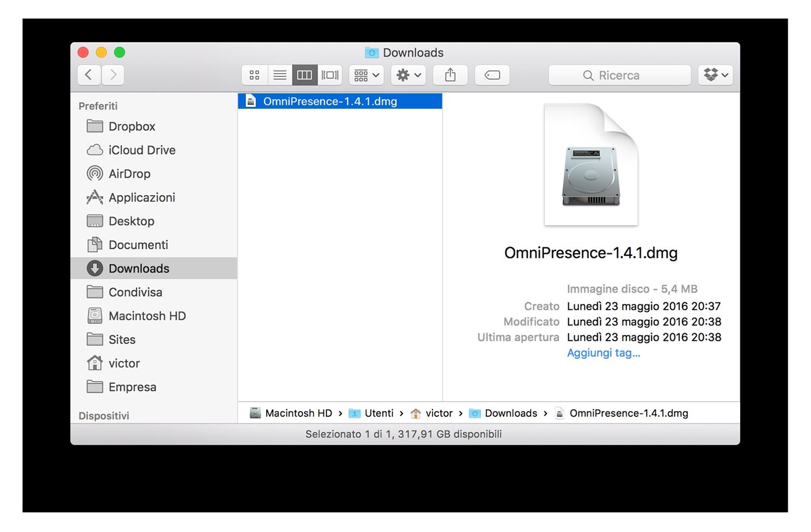Screen dimensions: 811x532
Task: Zoom the window with the green button
Action: pos(119,52)
